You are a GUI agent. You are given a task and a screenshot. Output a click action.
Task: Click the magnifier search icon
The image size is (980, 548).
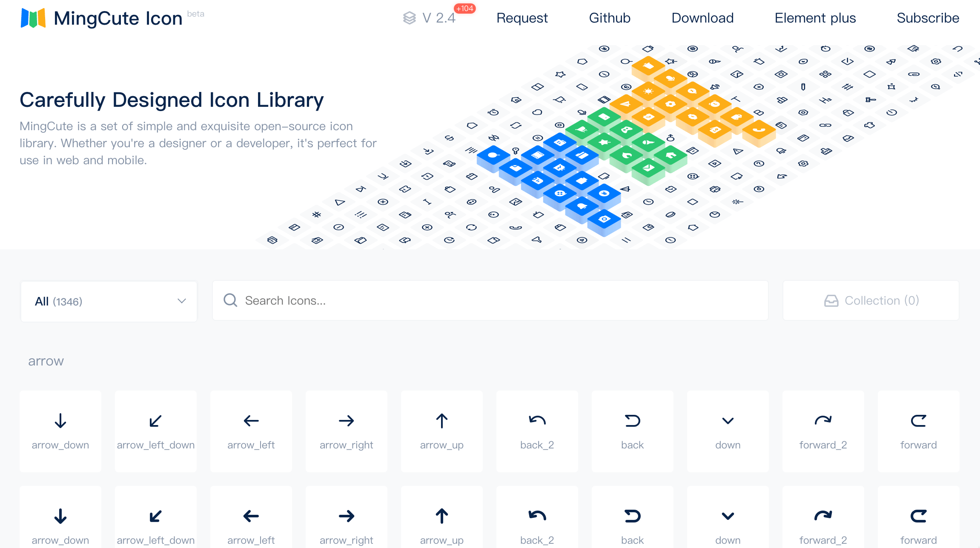click(x=230, y=300)
